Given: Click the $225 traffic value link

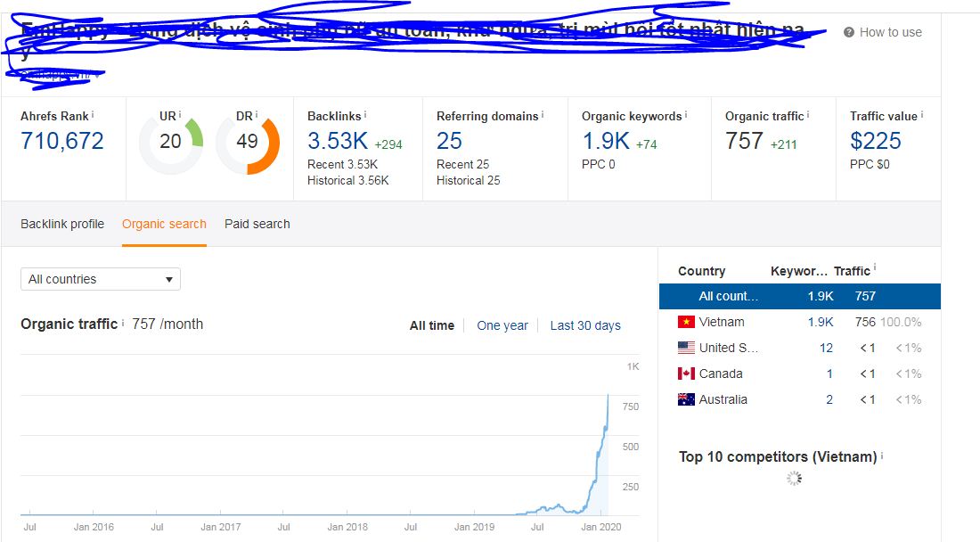Looking at the screenshot, I should coord(876,141).
